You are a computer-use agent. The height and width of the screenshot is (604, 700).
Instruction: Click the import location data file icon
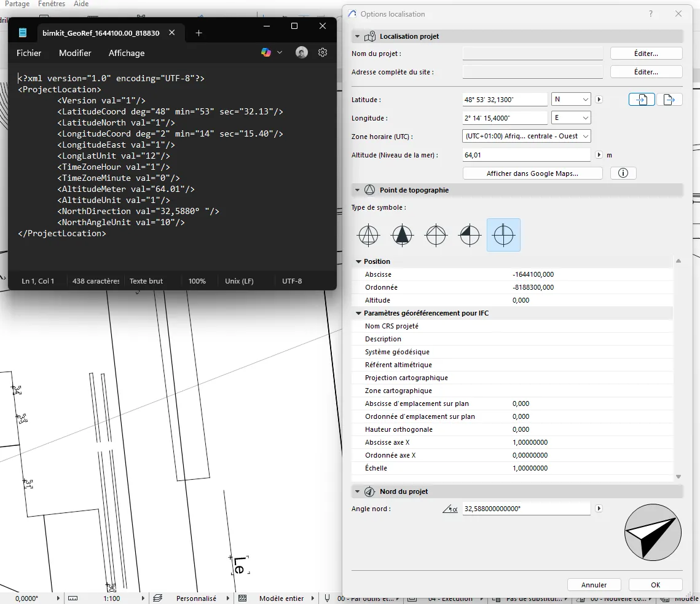pos(641,99)
